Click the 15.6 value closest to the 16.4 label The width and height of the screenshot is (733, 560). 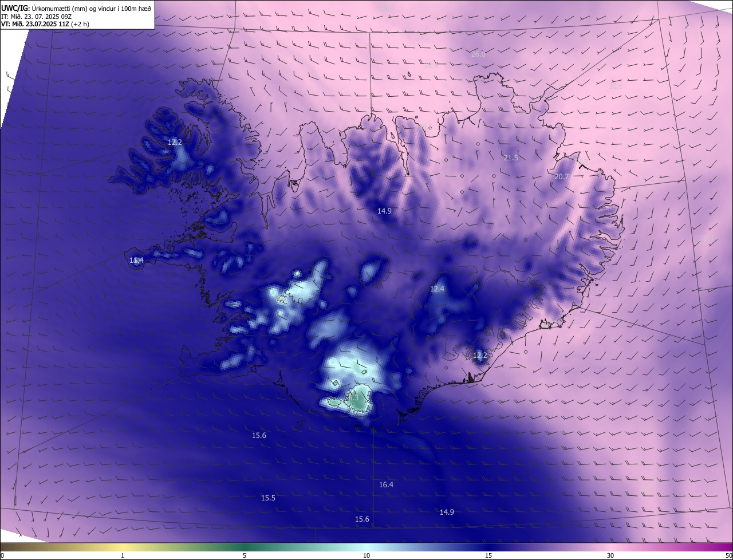(x=362, y=519)
